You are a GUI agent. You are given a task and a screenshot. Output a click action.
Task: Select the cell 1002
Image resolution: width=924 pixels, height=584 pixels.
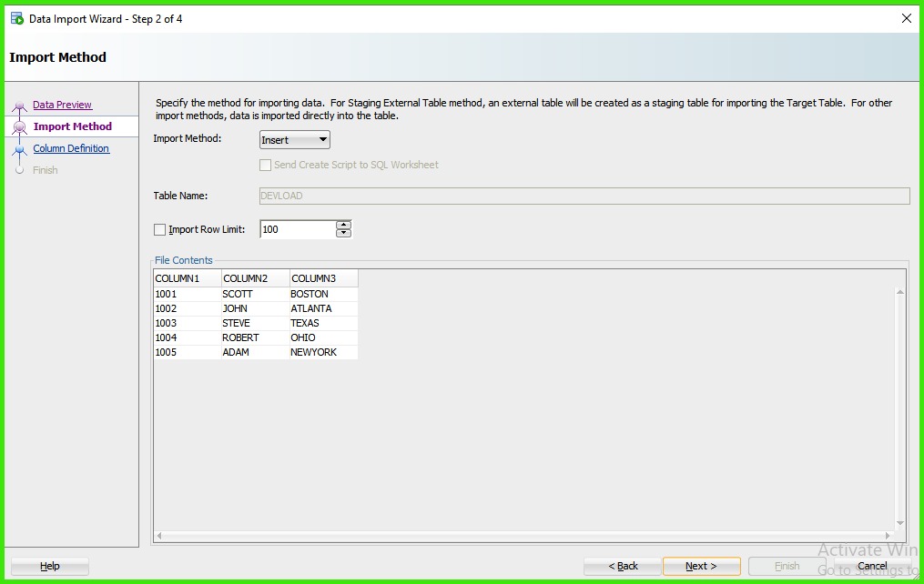click(x=188, y=308)
